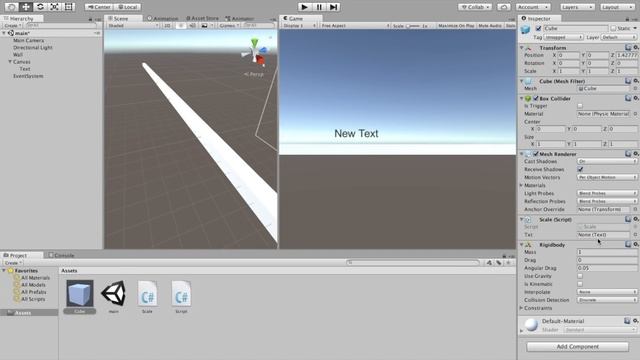Toggle Mesh Renderer enabled checkbox
Viewport: 640px width, 360px height.
tap(536, 154)
